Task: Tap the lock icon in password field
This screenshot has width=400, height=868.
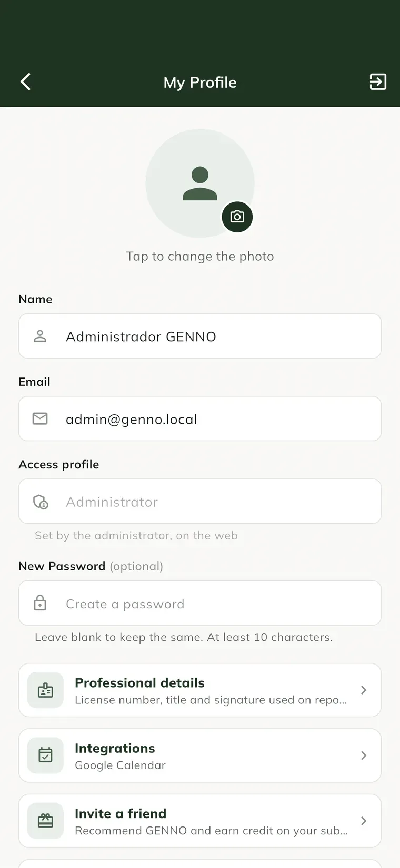Action: tap(40, 603)
